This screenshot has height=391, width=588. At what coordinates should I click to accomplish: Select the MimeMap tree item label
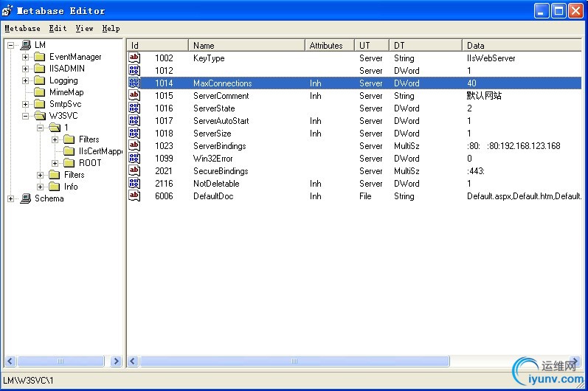66,92
